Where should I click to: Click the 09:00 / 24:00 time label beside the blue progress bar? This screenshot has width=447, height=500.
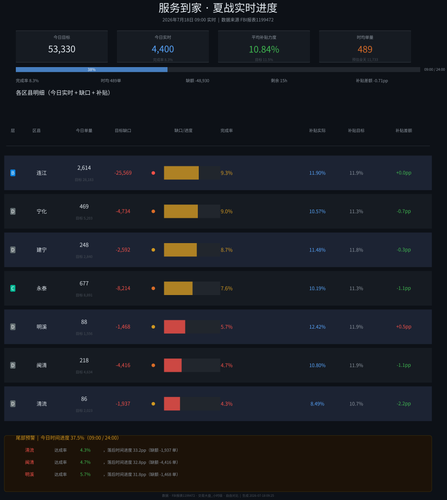(434, 70)
